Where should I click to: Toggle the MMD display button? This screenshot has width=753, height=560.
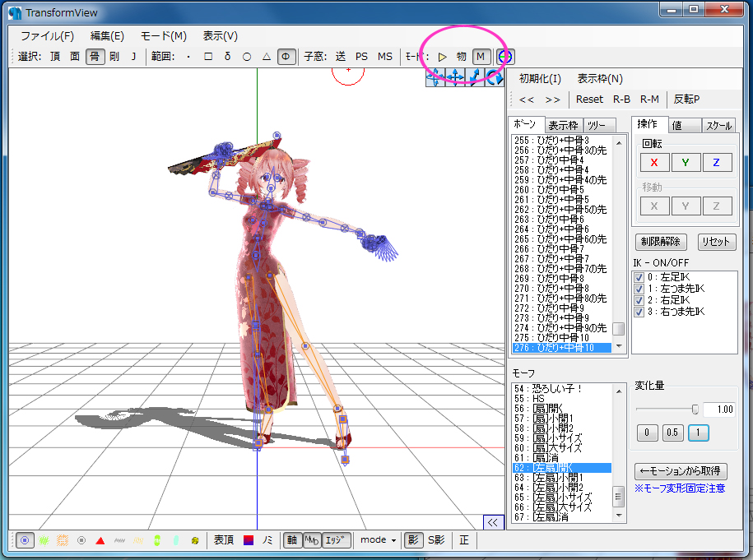tap(312, 540)
